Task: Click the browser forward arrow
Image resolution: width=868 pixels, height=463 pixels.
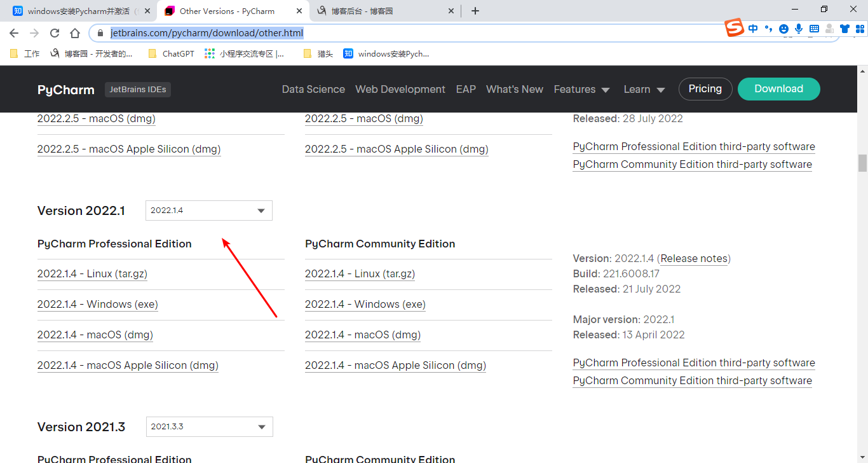Action: click(34, 33)
